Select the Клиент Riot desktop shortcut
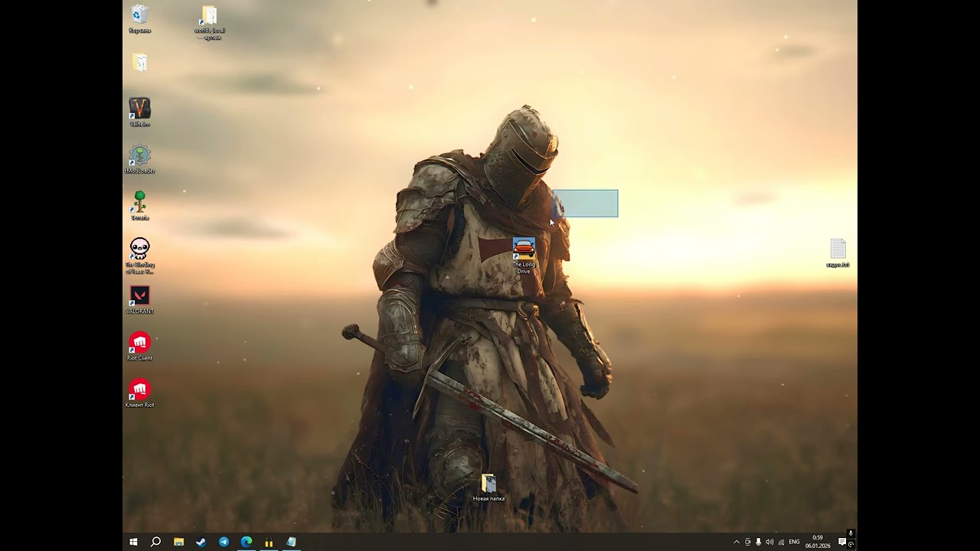Image resolution: width=980 pixels, height=551 pixels. 139,393
